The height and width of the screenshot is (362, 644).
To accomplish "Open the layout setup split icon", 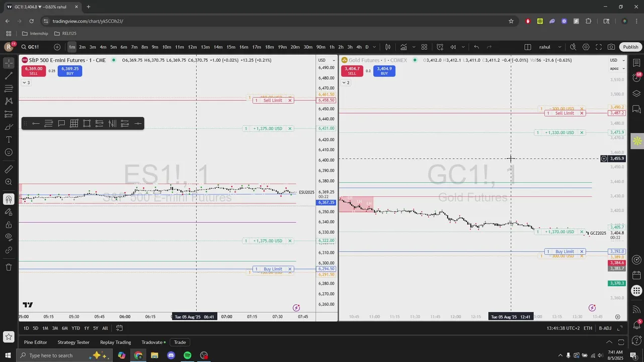I will 528,47.
